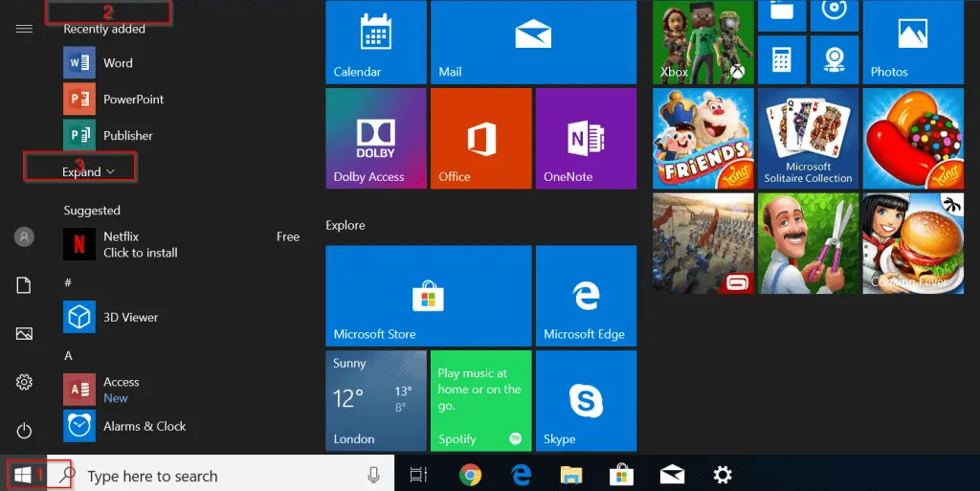Screen dimensions: 980x491
Task: Open the Power options button
Action: 24,431
